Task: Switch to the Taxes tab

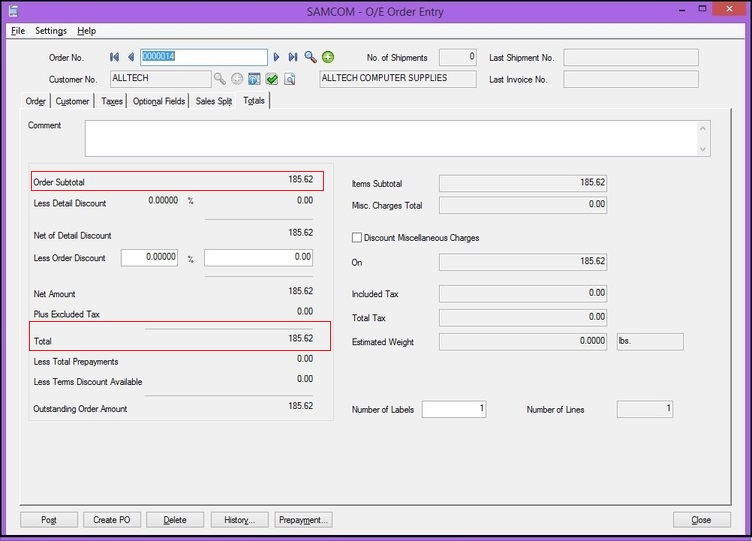Action: click(x=111, y=101)
